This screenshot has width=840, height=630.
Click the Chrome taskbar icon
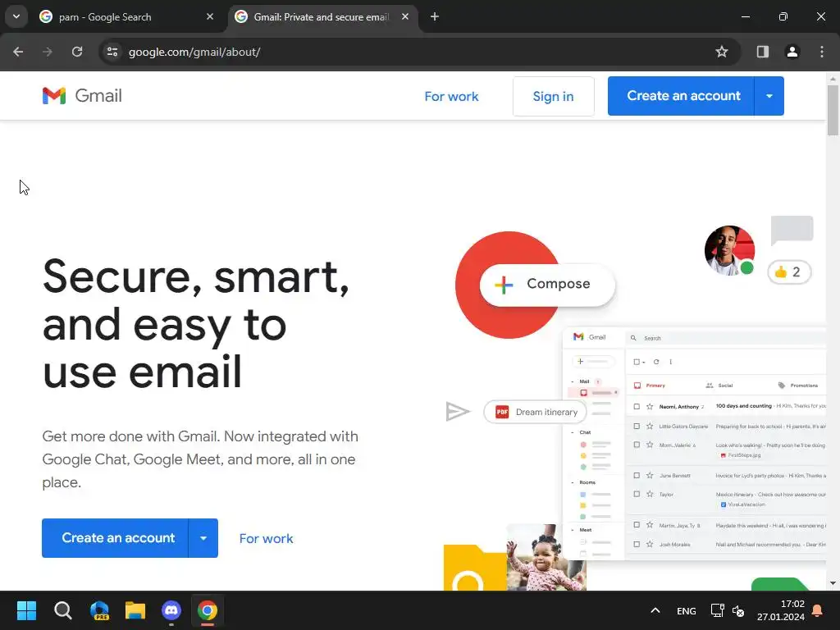point(208,610)
